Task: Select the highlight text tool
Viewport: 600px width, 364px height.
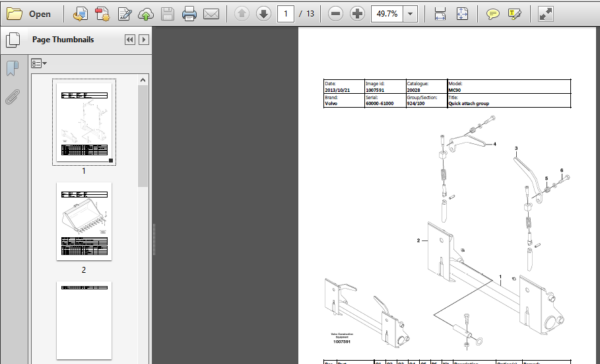Action: pos(514,14)
